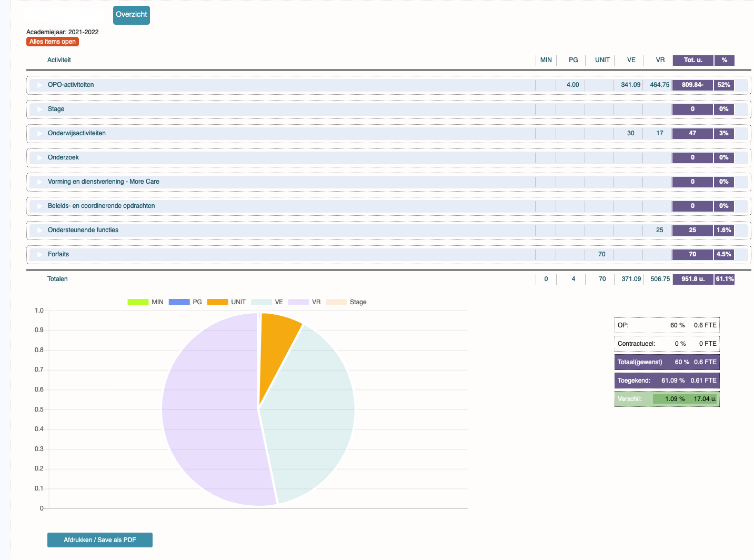Screen dimensions: 754x560
Task: Expand the OPO-activiteiten row arrow
Action: pos(39,85)
